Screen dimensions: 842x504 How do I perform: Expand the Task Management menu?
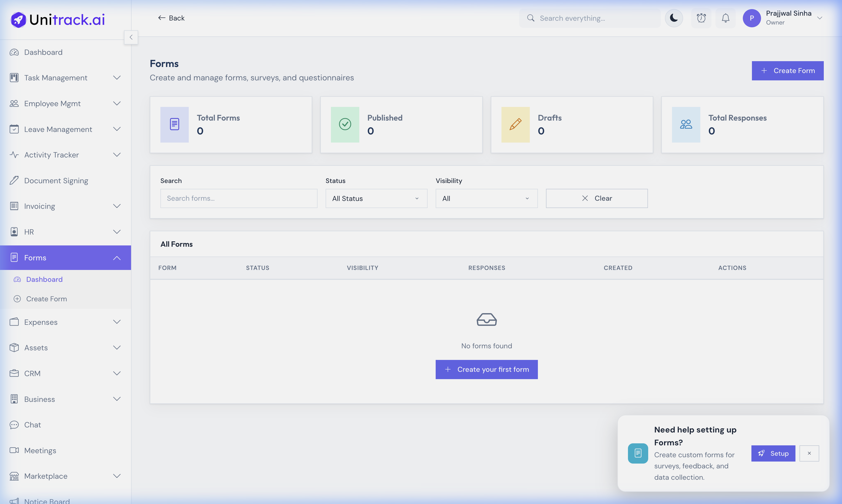click(x=117, y=77)
